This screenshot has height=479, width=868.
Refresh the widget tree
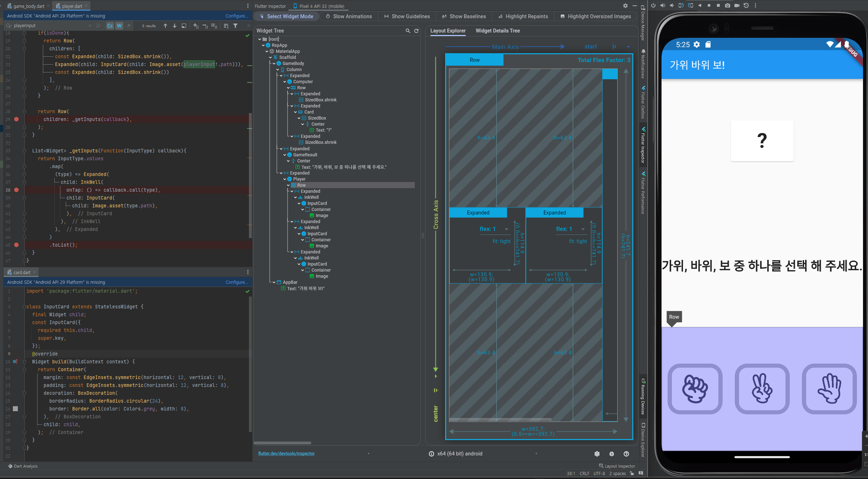[416, 31]
